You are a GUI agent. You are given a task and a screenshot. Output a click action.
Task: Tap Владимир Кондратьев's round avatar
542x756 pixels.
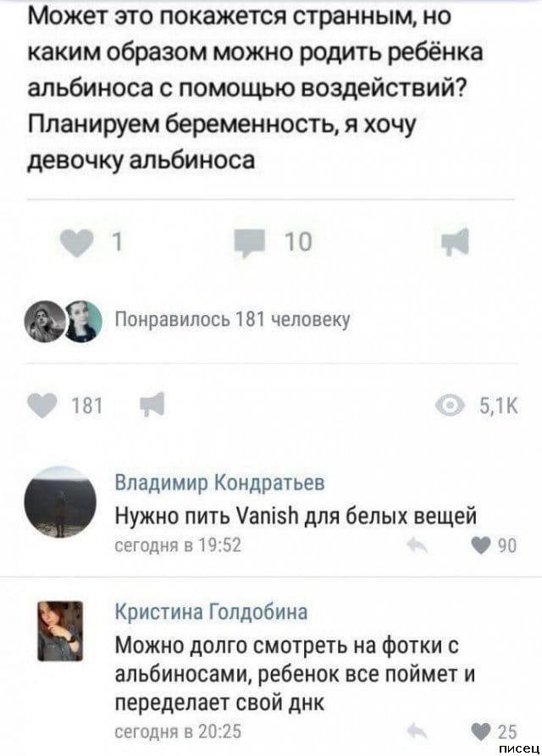(x=60, y=502)
